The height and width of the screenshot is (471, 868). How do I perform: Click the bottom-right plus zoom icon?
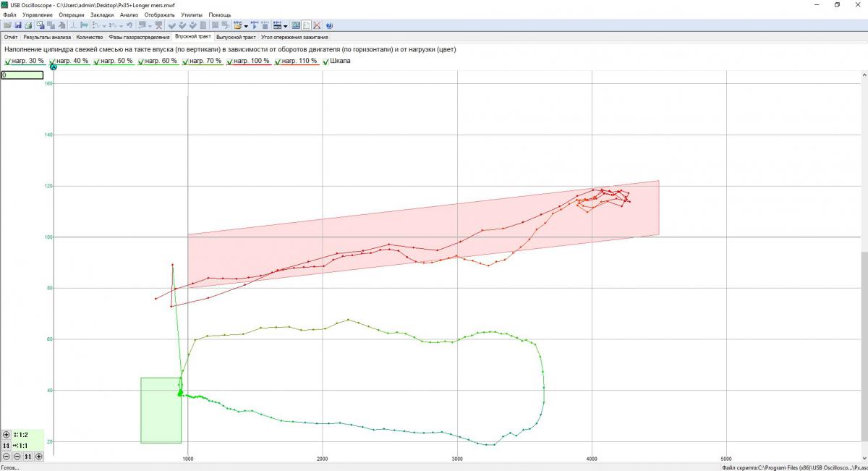coord(39,457)
